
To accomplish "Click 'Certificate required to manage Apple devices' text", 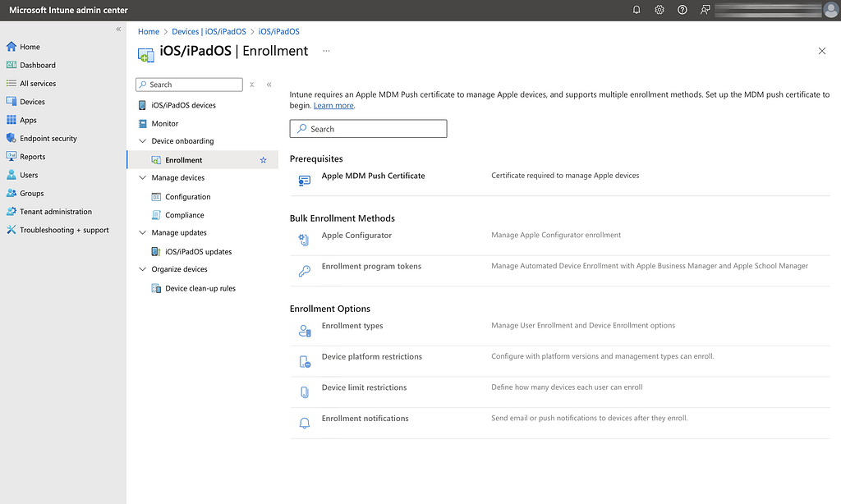I will (565, 176).
